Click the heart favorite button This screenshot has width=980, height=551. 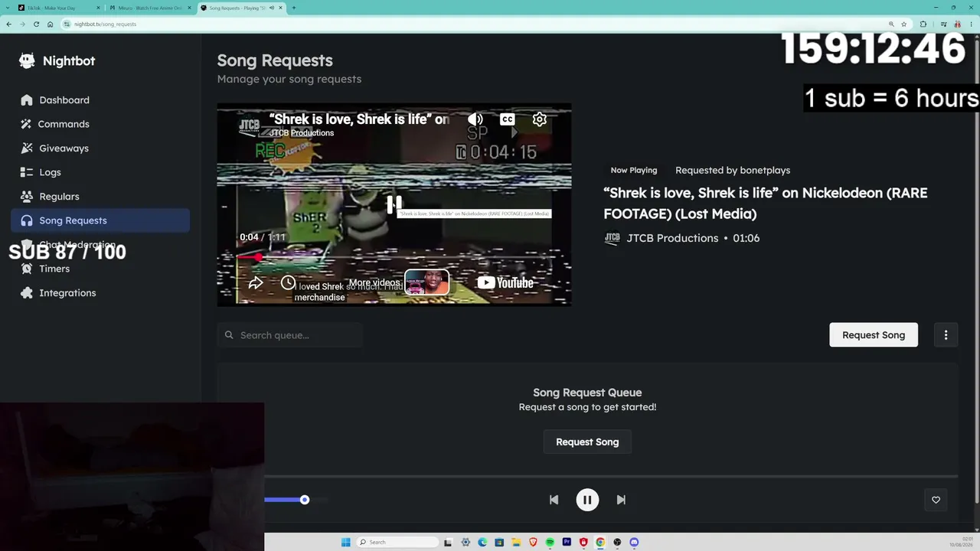pyautogui.click(x=936, y=500)
